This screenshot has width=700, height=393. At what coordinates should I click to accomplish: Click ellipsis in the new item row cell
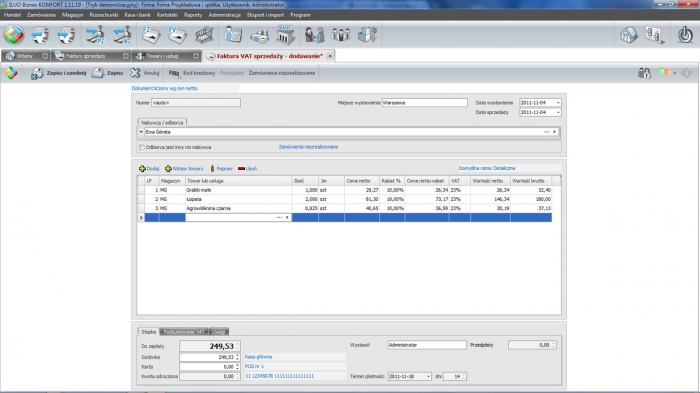tap(279, 217)
